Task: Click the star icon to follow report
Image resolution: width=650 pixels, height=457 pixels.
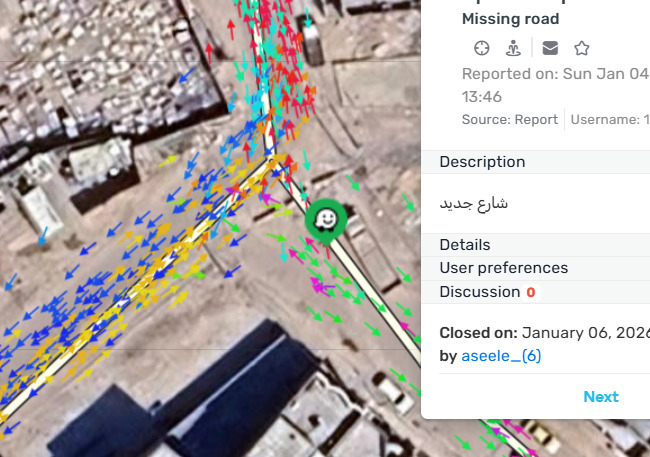Action: [x=581, y=48]
